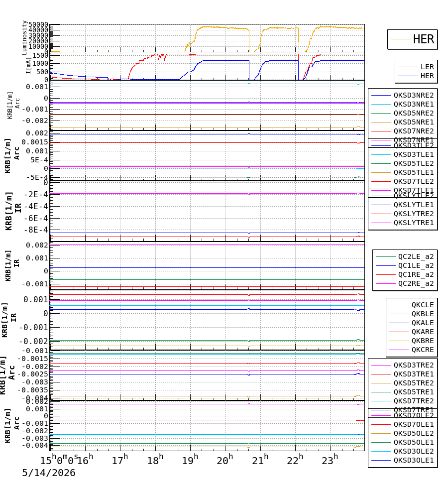
Task: Pick QC1RE_a2 from the legend
Action: tap(416, 275)
